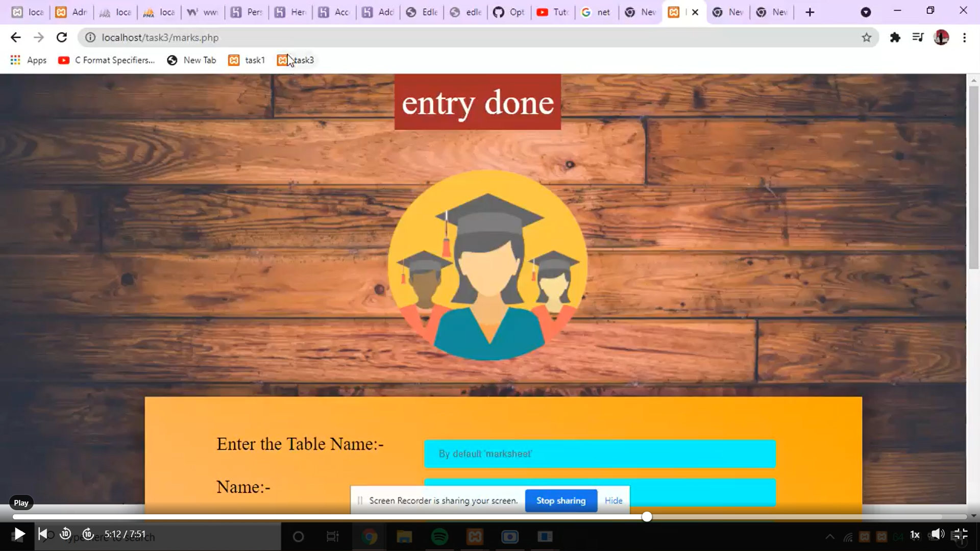Hide the screen sharing notification bar
This screenshot has width=980, height=551.
[x=614, y=500]
